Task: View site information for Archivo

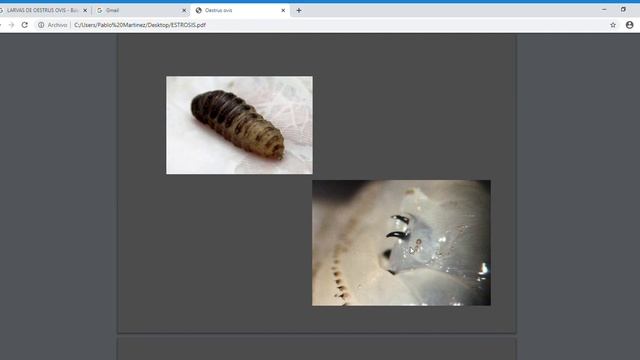Action: tap(52, 25)
